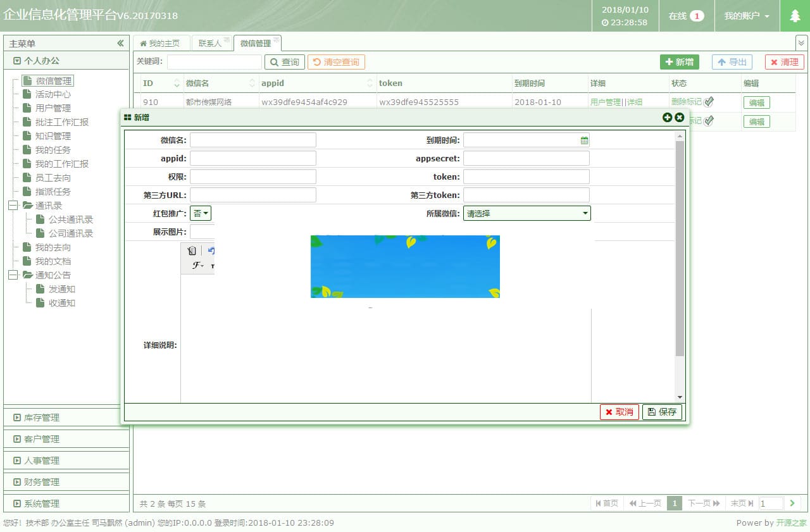
Task: Open the 红包推广 dropdown showing 否
Action: coord(201,213)
